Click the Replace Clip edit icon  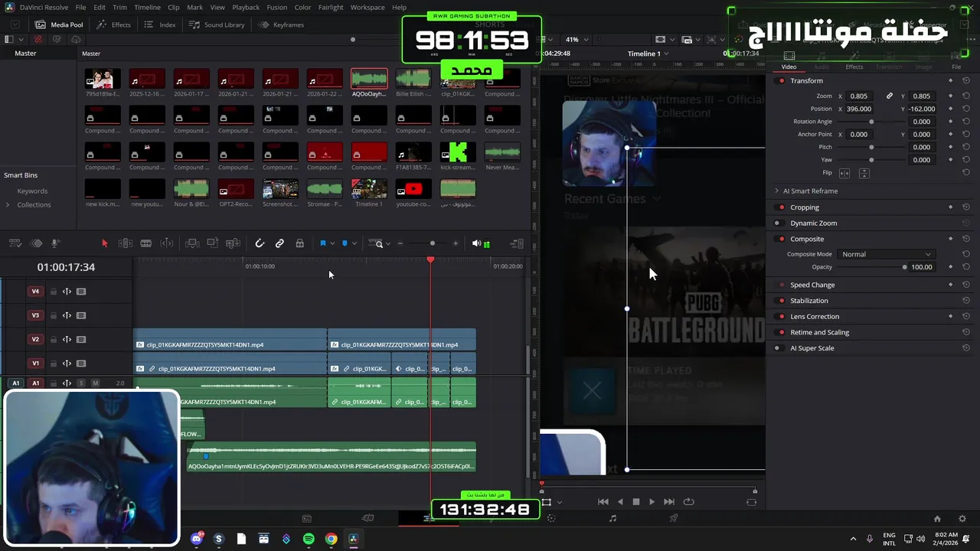coord(234,243)
